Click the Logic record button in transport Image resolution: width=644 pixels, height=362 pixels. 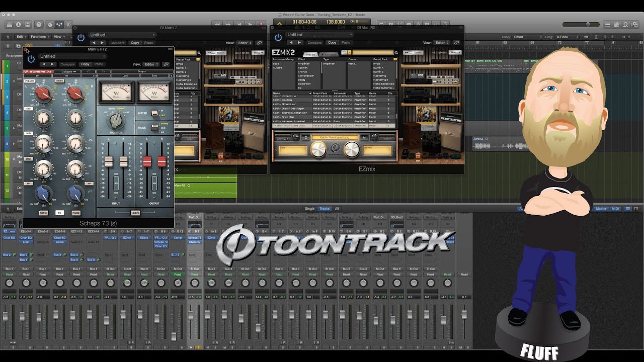261,24
